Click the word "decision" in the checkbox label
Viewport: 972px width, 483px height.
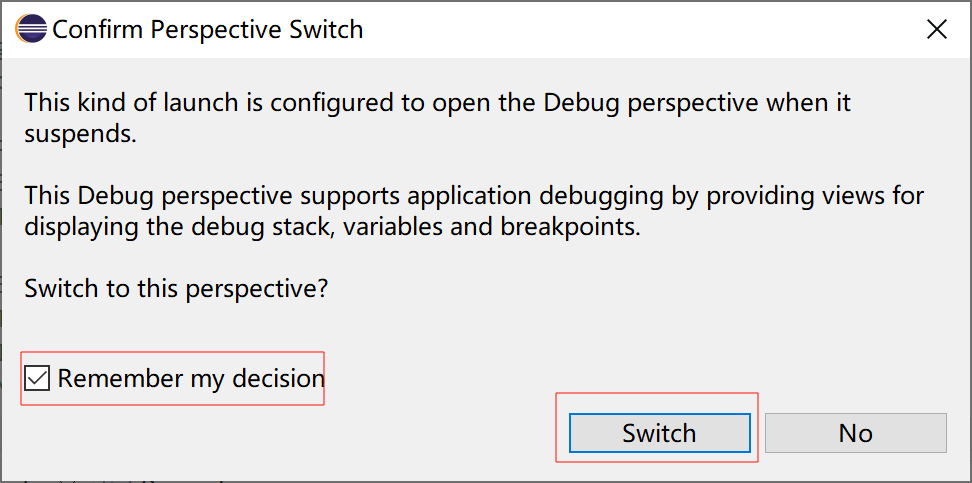click(x=278, y=379)
